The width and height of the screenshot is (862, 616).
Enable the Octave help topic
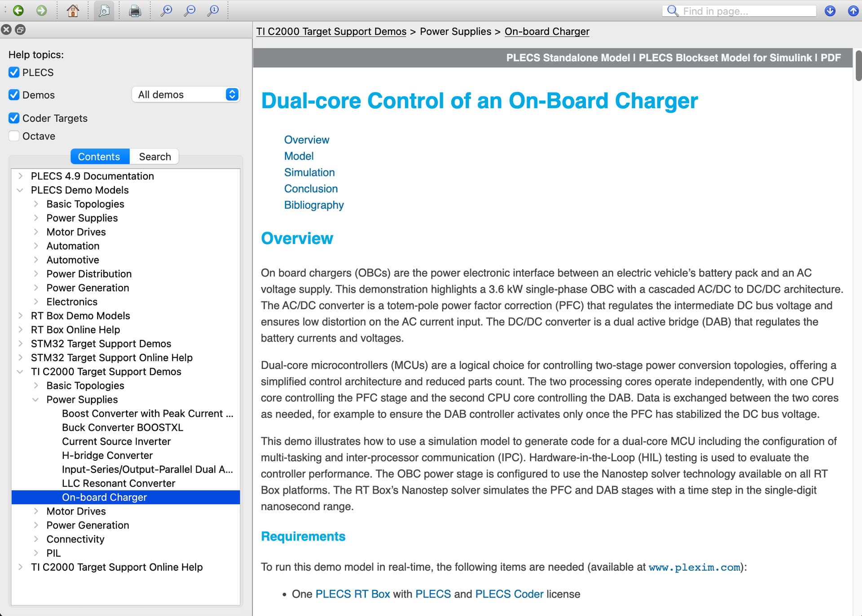pyautogui.click(x=14, y=136)
